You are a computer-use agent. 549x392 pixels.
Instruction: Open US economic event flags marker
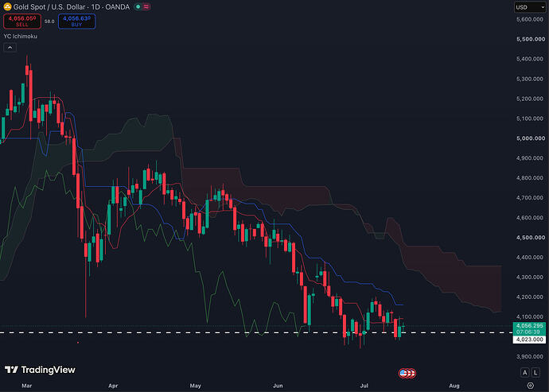pyautogui.click(x=407, y=374)
